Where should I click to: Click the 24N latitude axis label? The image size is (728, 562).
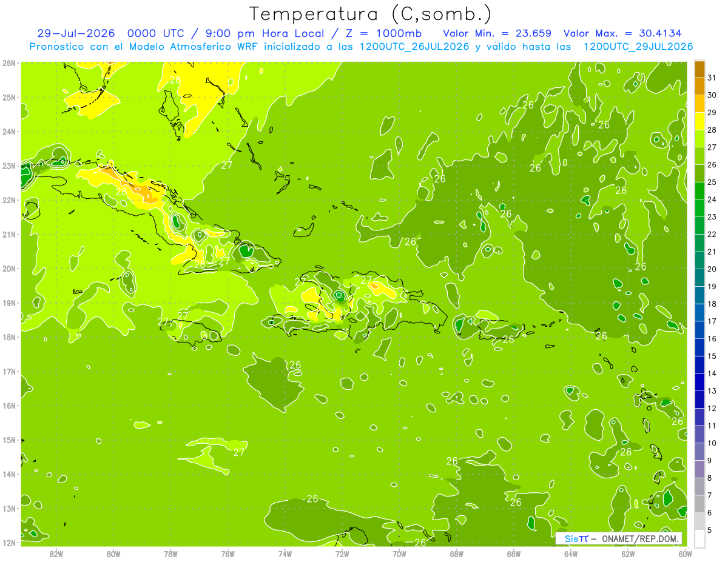(9, 131)
